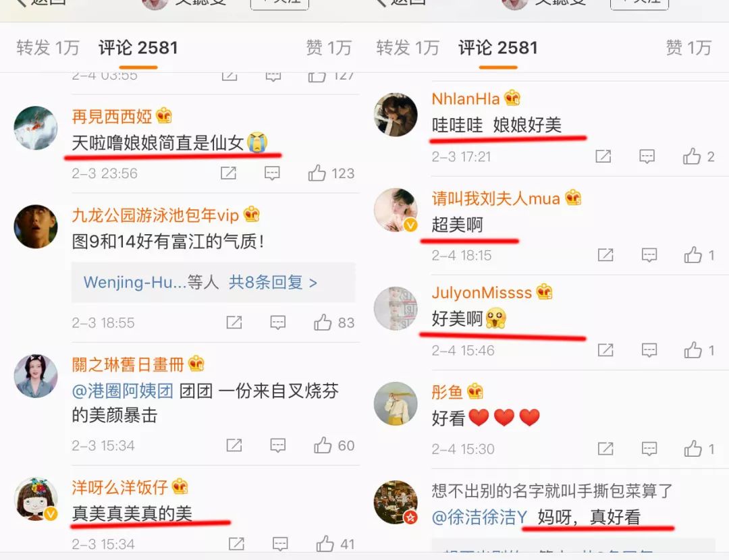729x560 pixels.
Task: Reply to 九龙公园游泳池包年vip's comment
Action: coord(277,323)
